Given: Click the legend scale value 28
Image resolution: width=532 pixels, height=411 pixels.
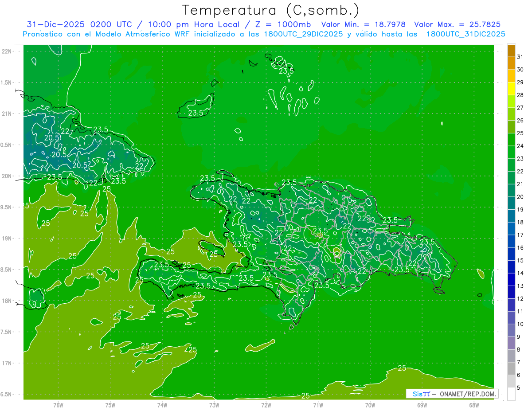Looking at the screenshot, I should [520, 94].
